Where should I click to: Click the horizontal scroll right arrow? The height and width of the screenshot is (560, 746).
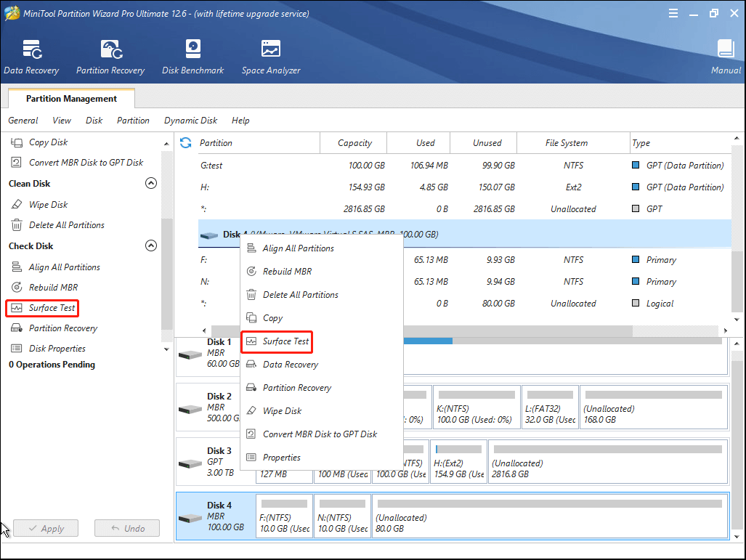726,330
